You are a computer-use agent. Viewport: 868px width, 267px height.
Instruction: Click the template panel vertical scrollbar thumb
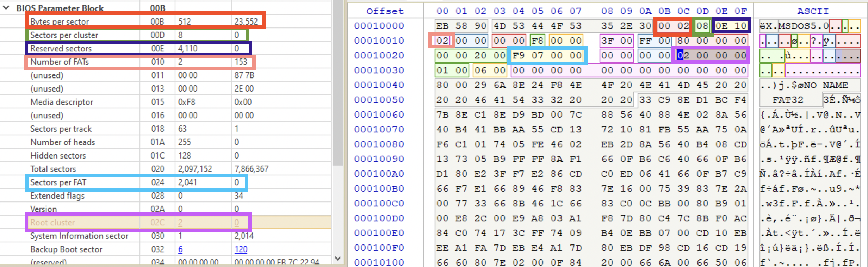[338, 82]
